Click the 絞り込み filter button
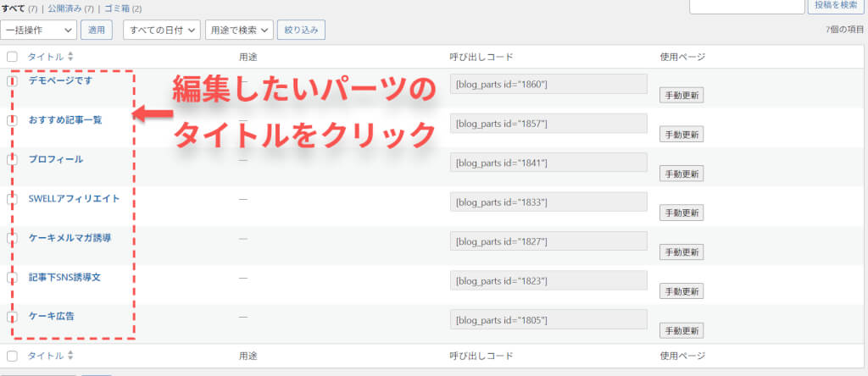 pos(301,30)
